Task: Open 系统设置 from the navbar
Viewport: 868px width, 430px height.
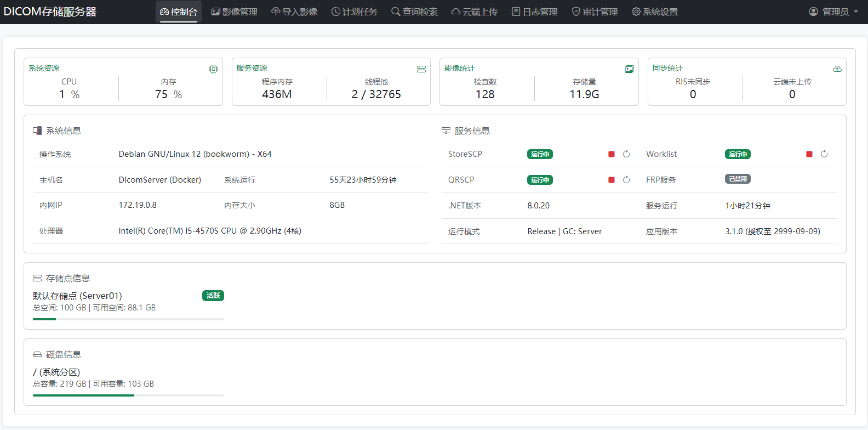Action: point(655,12)
